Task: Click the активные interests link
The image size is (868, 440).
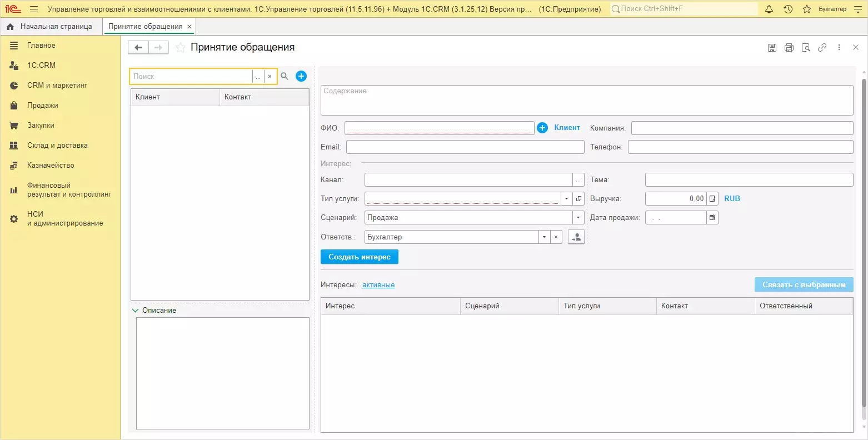Action: point(378,285)
